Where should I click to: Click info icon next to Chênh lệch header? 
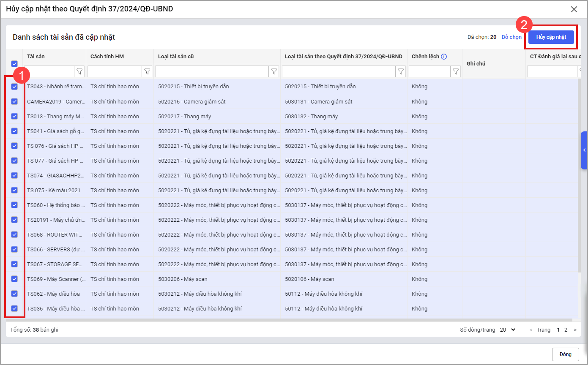444,57
